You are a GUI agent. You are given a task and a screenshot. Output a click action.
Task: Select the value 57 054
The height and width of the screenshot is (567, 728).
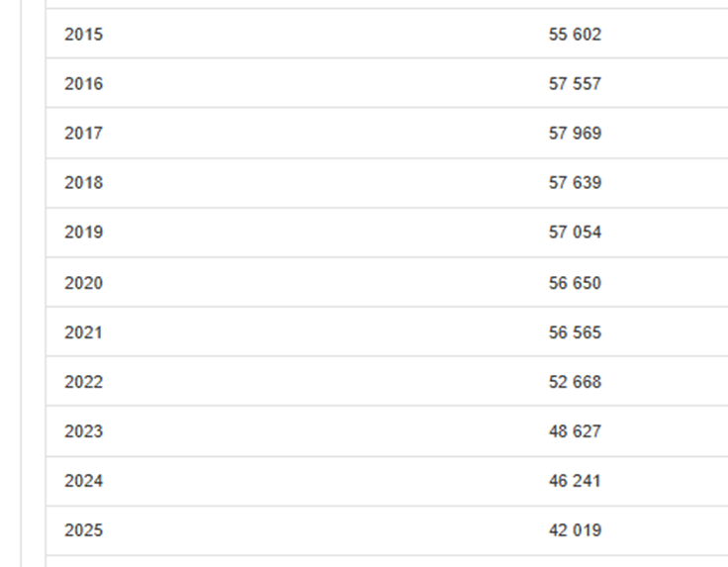[x=575, y=233]
